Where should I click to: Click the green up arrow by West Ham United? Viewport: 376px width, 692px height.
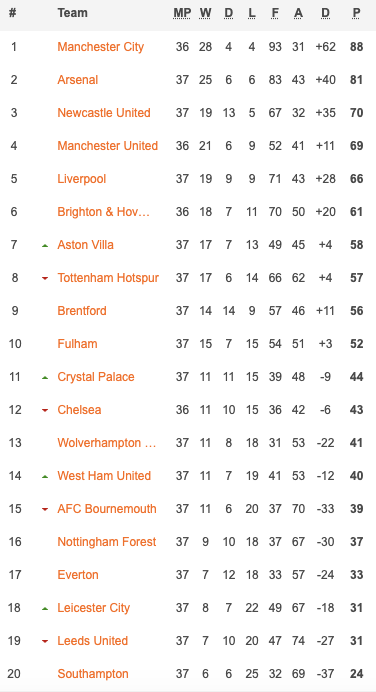click(45, 476)
